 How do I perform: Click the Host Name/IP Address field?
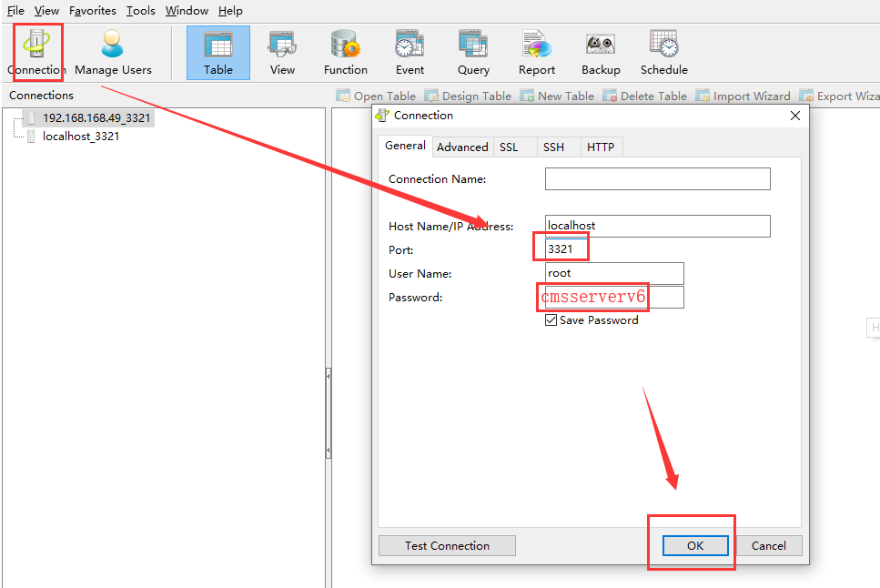click(657, 226)
